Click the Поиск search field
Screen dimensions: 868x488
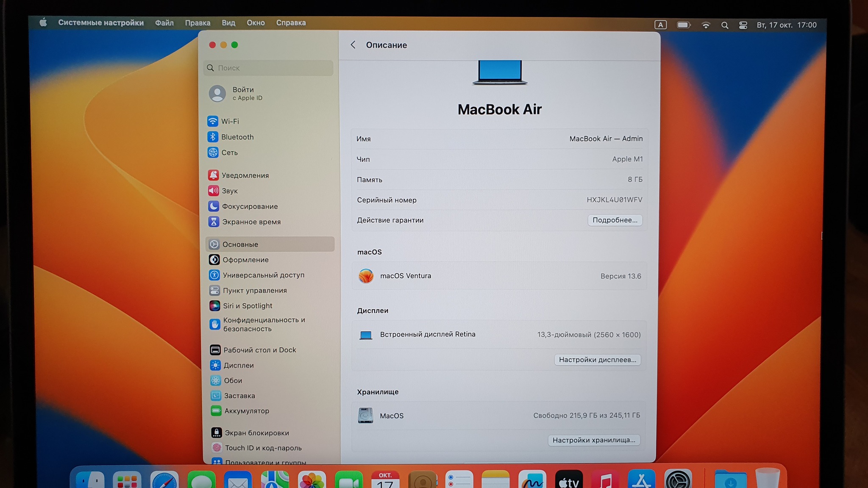point(269,68)
